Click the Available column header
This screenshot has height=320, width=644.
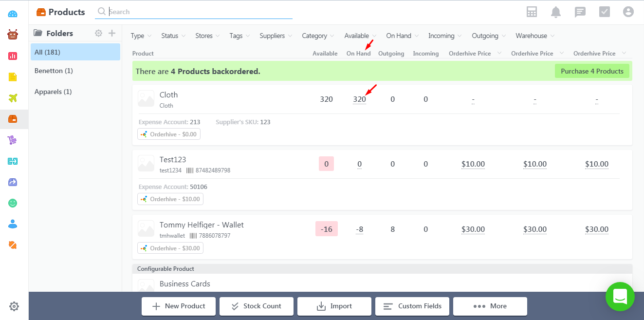[325, 54]
